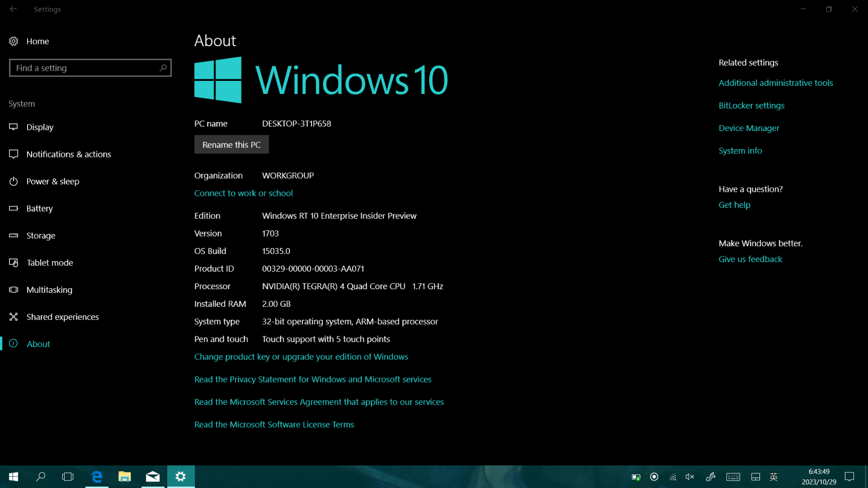Open taskbar search magnifier
The height and width of the screenshot is (488, 868).
coord(41,476)
